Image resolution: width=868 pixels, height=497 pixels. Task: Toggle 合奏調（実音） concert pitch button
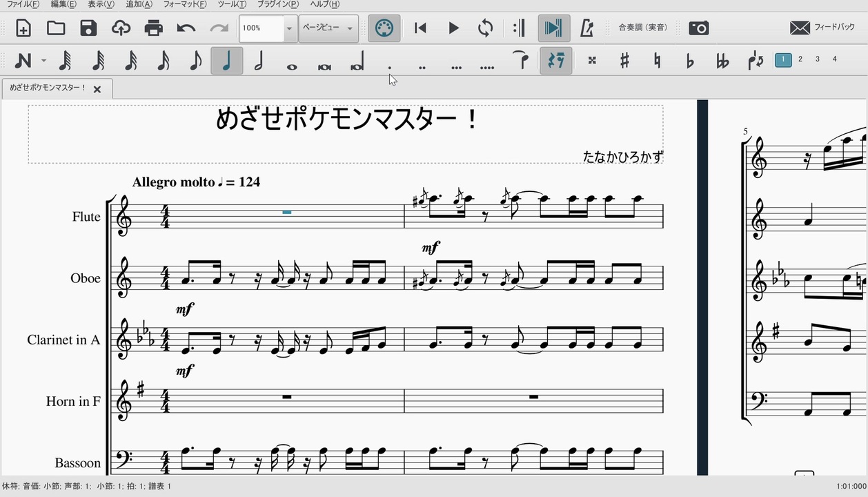coord(643,28)
